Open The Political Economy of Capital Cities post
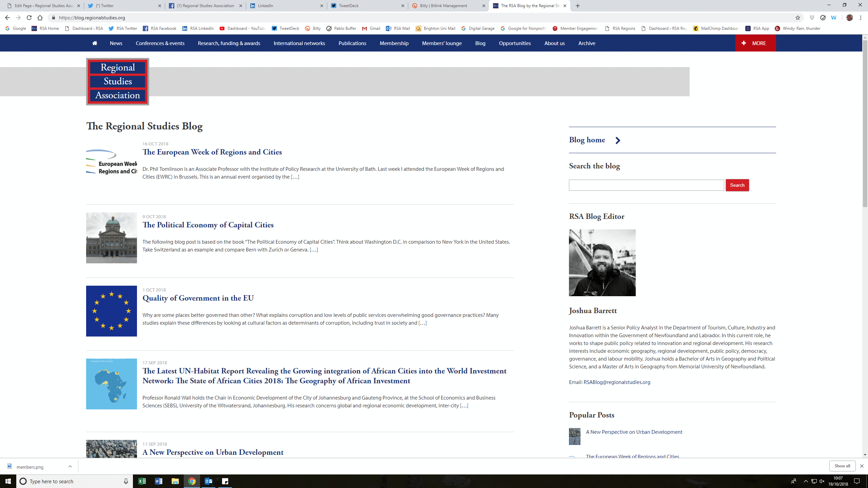The height and width of the screenshot is (488, 868). (x=208, y=225)
